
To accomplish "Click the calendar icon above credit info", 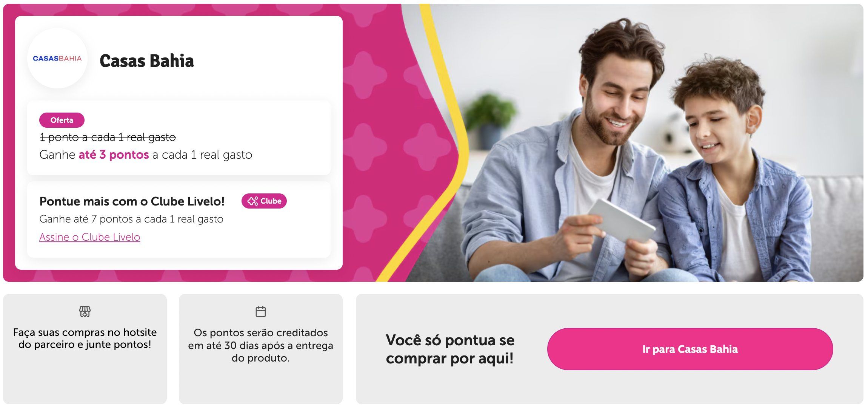I will 261,312.
